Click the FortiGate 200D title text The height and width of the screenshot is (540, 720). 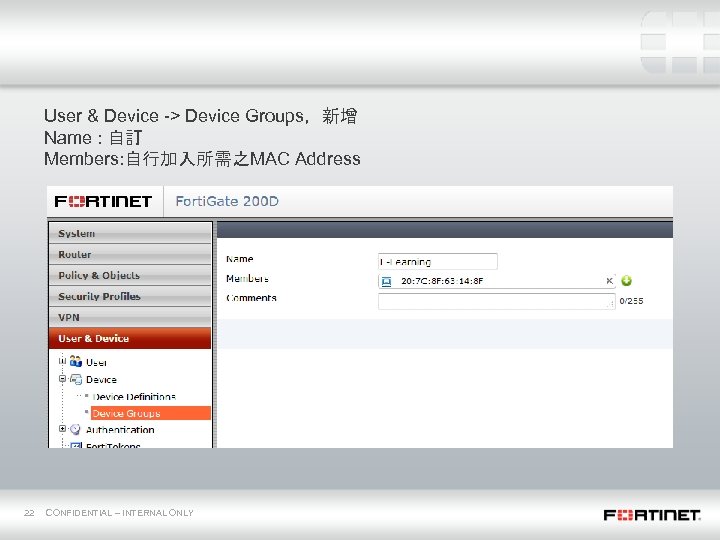pos(227,201)
